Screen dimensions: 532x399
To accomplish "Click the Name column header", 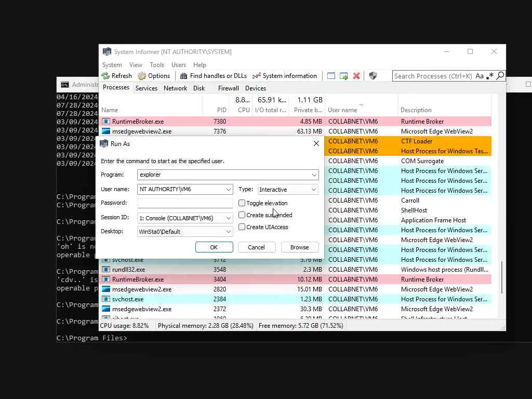I will 151,110.
